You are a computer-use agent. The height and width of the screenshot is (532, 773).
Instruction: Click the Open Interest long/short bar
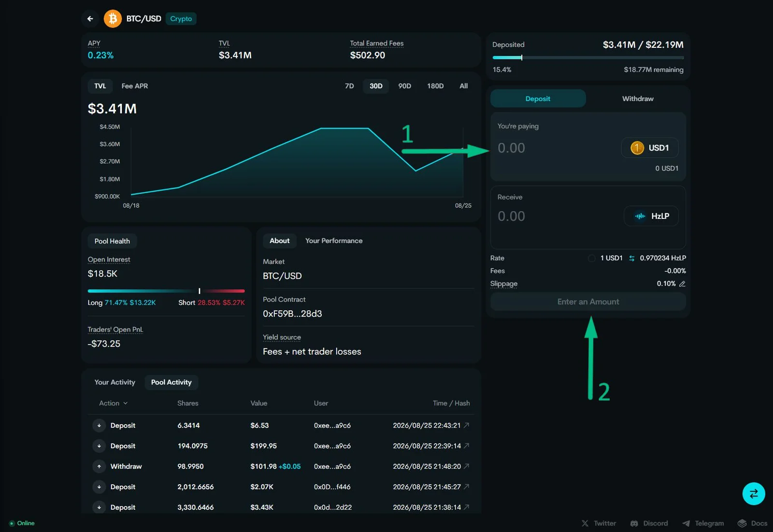coord(166,291)
